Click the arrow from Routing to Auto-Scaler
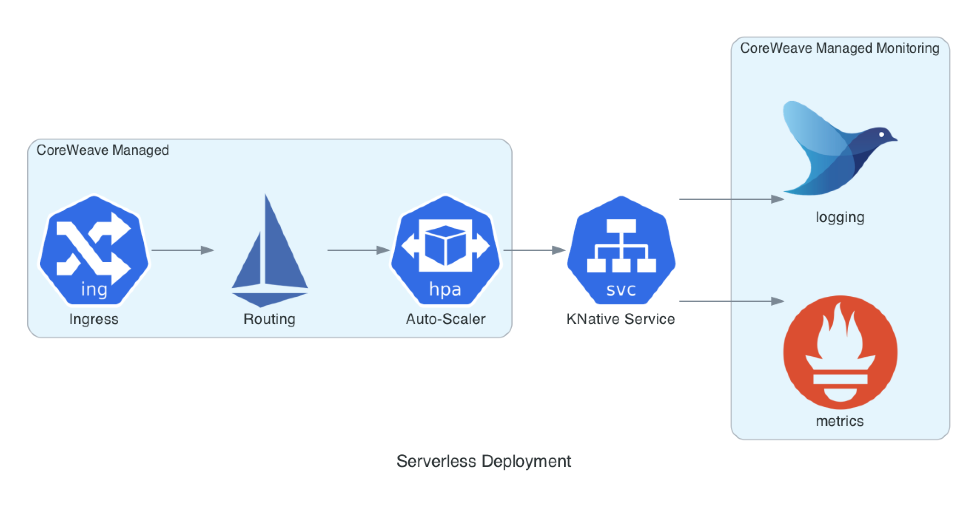The image size is (980, 505). (x=358, y=250)
